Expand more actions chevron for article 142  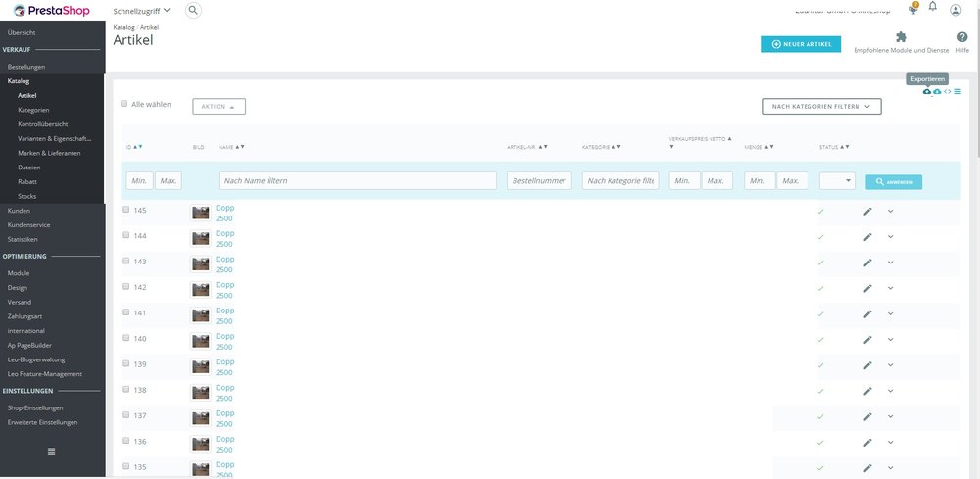click(891, 288)
